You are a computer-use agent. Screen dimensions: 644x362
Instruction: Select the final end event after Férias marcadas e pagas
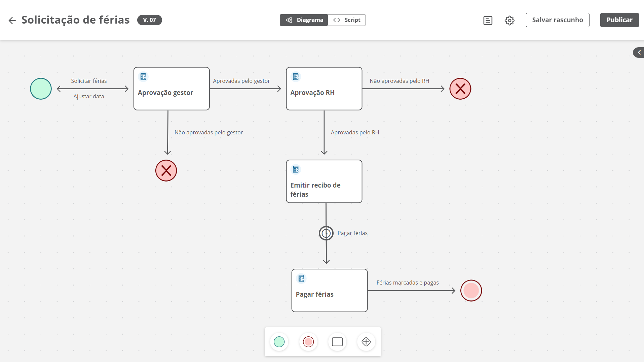[x=471, y=291]
